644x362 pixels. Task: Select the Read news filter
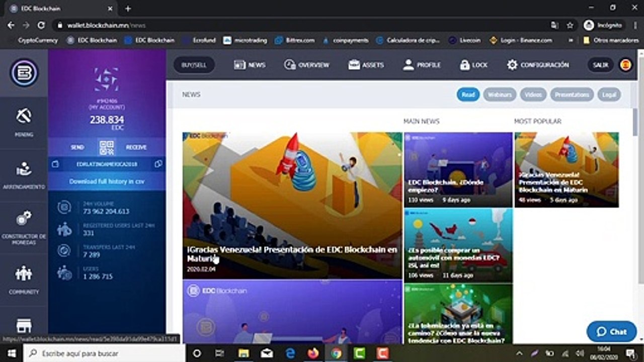coord(468,95)
